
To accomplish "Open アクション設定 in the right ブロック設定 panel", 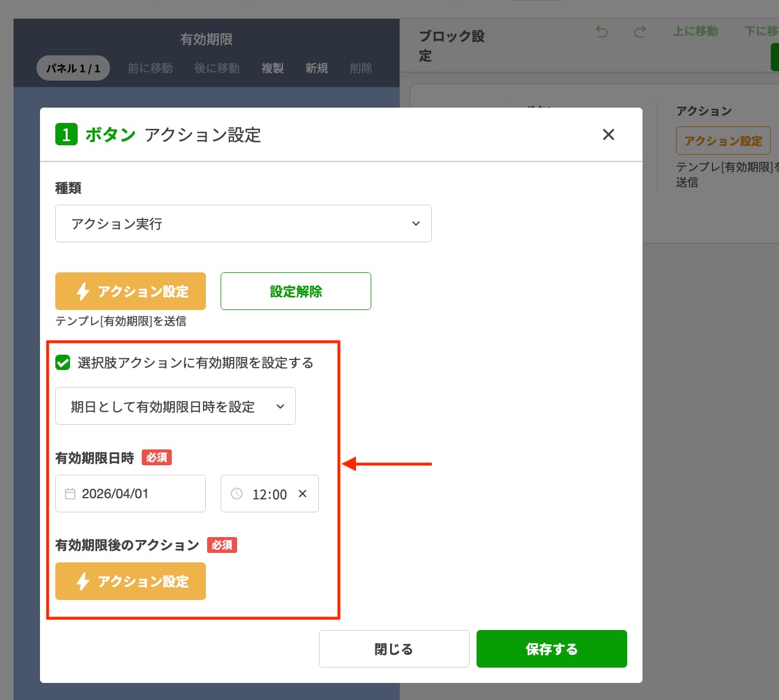I will (x=723, y=141).
